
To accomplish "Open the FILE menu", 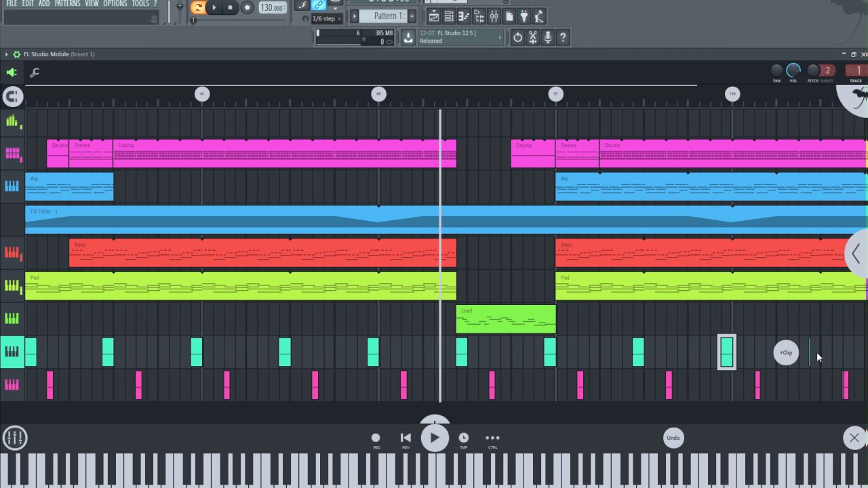I will (12, 3).
